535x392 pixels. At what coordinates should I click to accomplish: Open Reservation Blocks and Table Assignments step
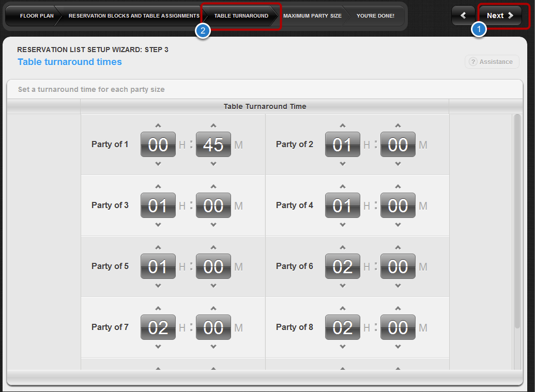click(x=133, y=16)
